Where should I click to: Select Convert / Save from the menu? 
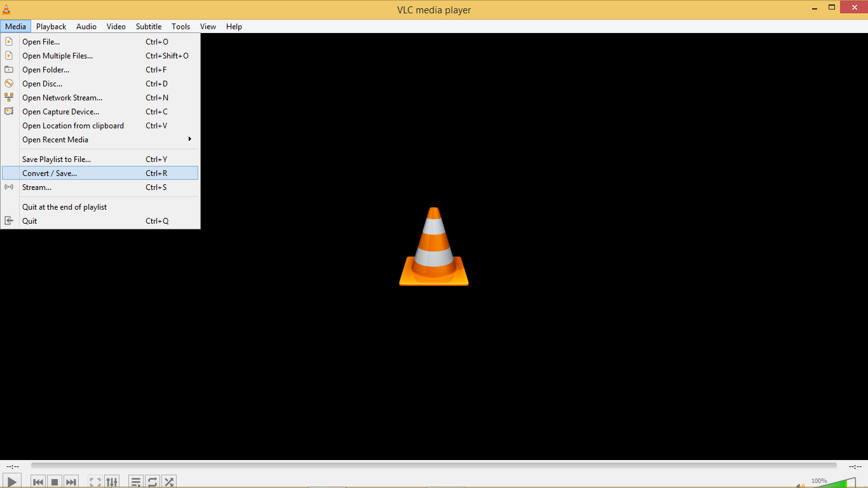tap(50, 173)
